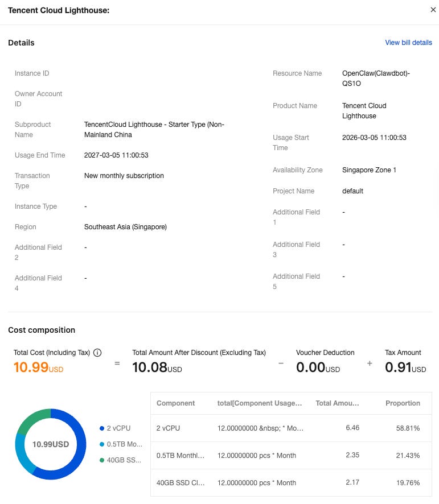The height and width of the screenshot is (504, 439).
Task: Click the 6.46 total amount value
Action: click(352, 428)
